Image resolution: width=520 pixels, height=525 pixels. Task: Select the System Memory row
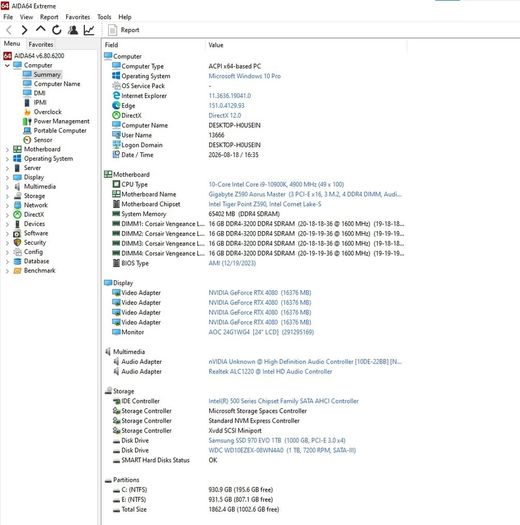(254, 214)
